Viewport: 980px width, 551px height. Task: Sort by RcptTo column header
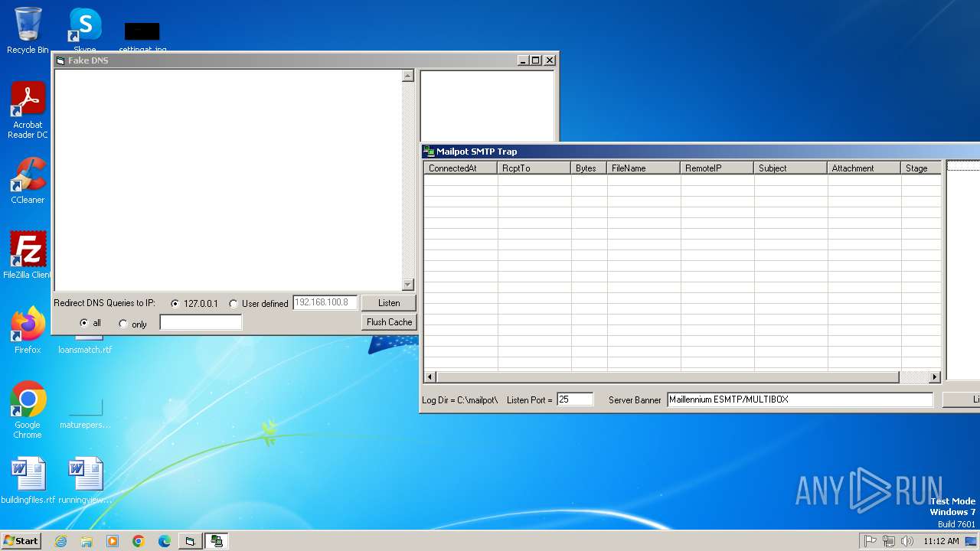[534, 168]
